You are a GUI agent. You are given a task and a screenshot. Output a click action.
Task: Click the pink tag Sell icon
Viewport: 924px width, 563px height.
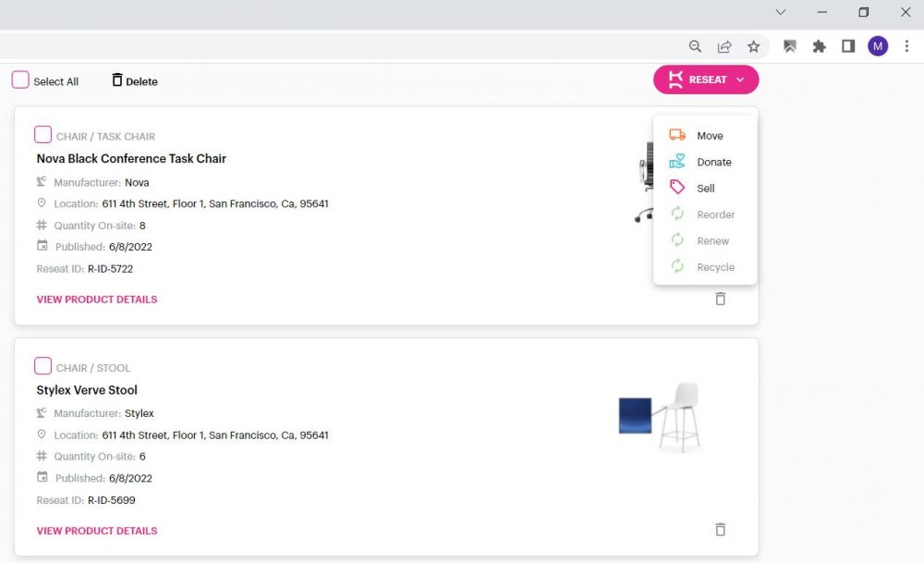[x=677, y=188]
